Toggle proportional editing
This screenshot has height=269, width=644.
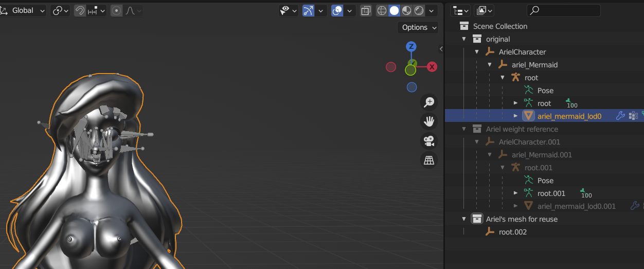pos(117,10)
